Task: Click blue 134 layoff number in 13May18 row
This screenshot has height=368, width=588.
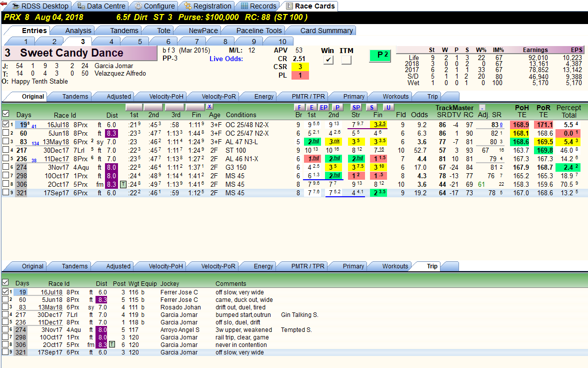Action: click(35, 143)
